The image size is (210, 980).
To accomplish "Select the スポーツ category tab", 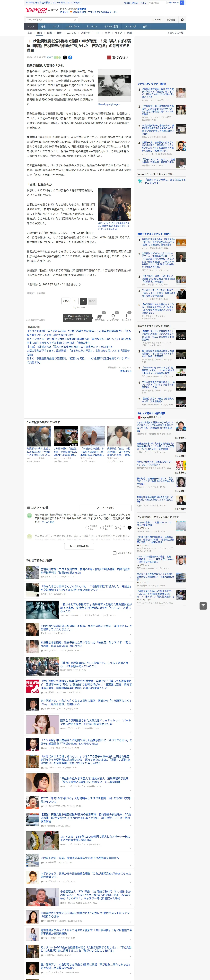I will coord(86,33).
